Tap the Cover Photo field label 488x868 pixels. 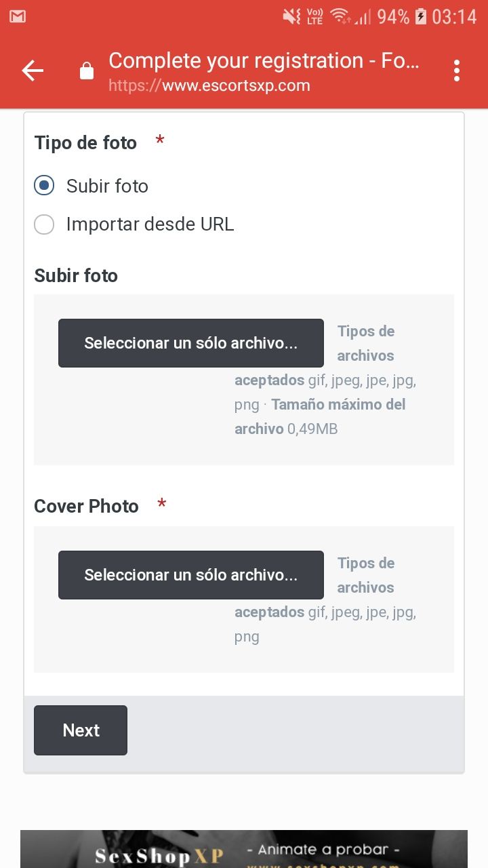coord(86,507)
